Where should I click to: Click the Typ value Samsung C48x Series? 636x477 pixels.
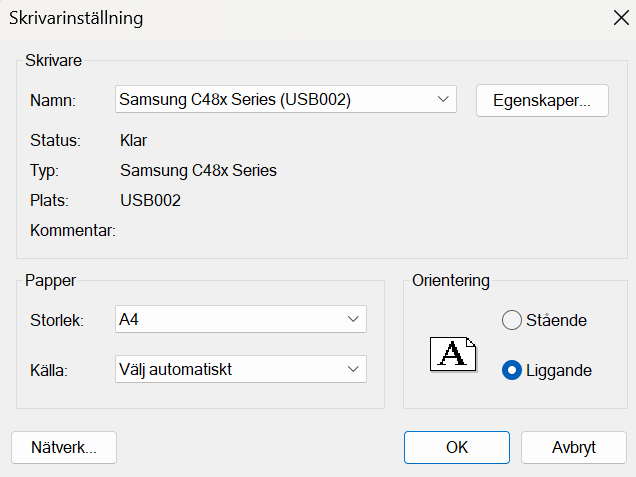point(198,170)
